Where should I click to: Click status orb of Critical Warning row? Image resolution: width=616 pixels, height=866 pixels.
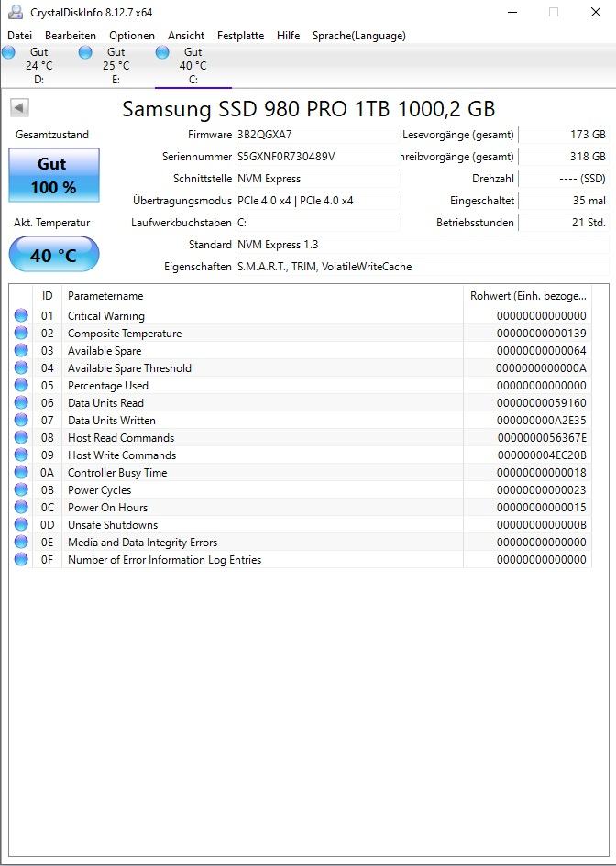coord(21,316)
